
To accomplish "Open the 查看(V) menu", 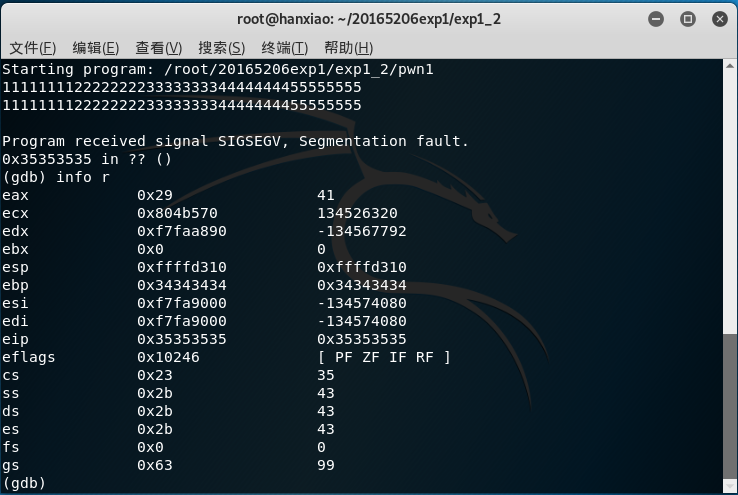I will coord(159,48).
